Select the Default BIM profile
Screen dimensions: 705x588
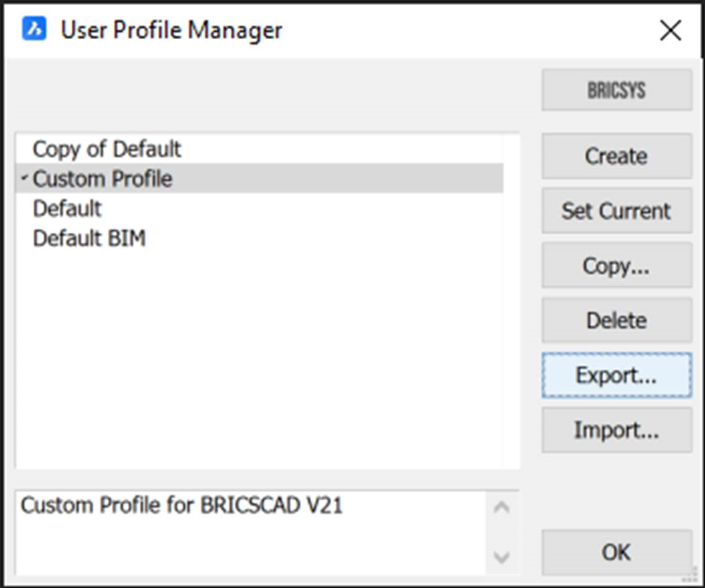[89, 239]
